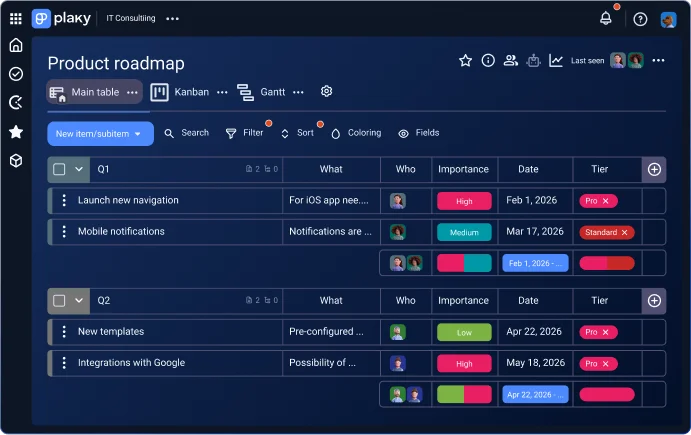The image size is (691, 435).
Task: Tick the Q1 group checkbox
Action: (59, 169)
